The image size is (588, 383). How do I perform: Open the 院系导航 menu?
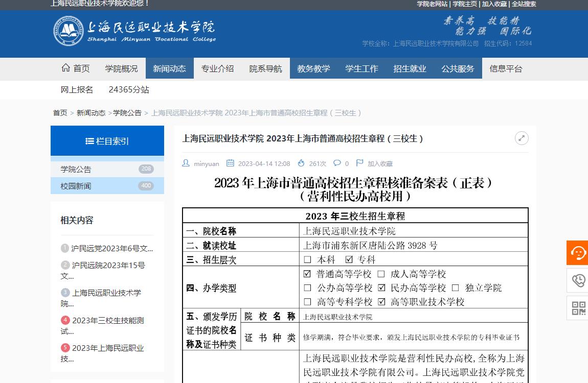265,68
